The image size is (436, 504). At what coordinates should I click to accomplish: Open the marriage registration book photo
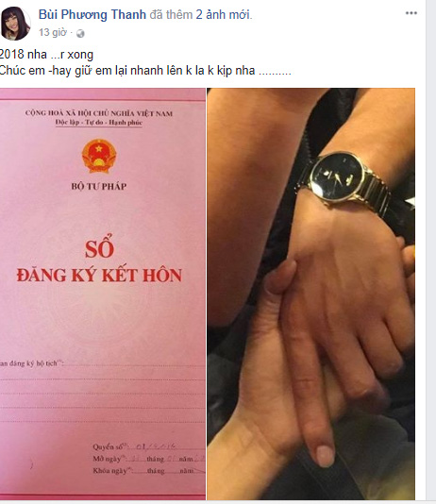click(x=103, y=294)
